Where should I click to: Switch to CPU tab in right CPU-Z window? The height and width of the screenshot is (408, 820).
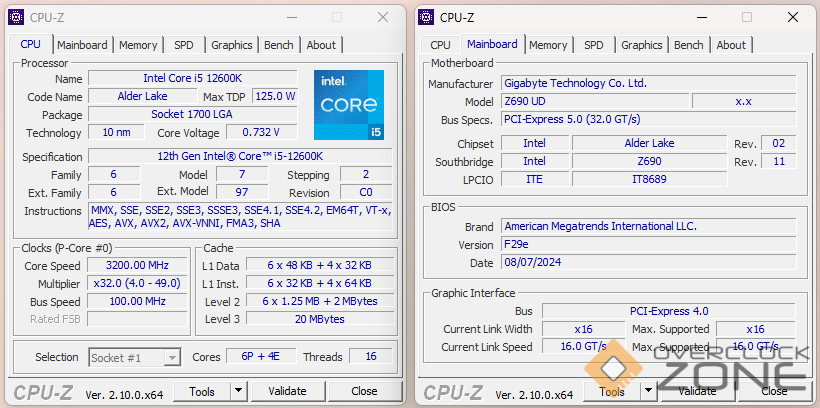(x=440, y=45)
